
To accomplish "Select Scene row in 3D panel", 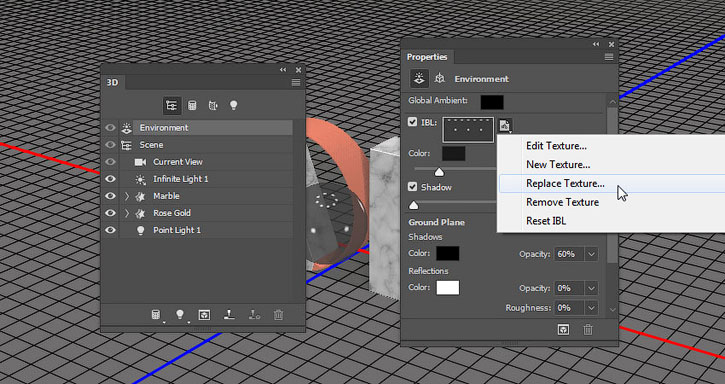I will (x=206, y=145).
